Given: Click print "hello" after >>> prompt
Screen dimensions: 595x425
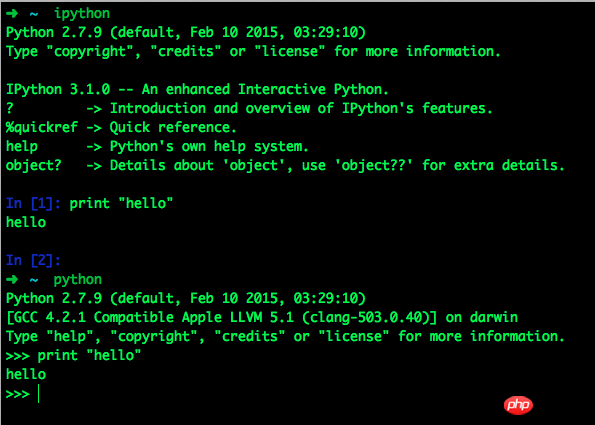Looking at the screenshot, I should 89,356.
